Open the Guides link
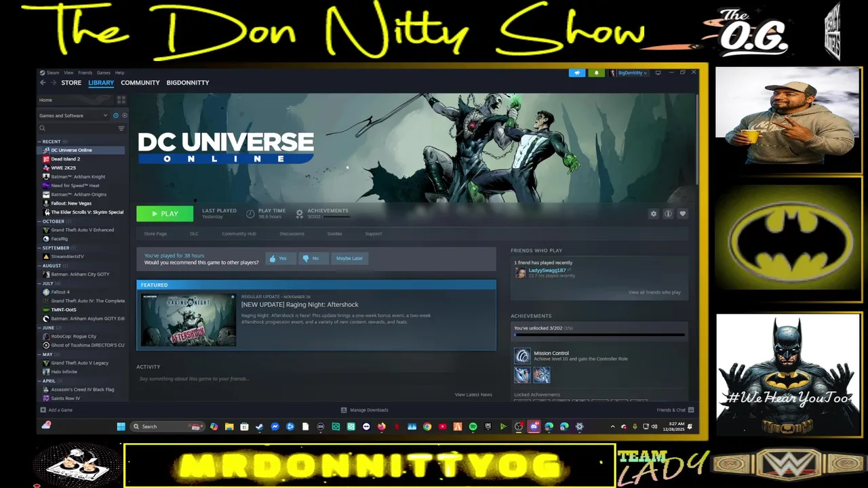Image resolution: width=868 pixels, height=488 pixels. click(x=334, y=234)
